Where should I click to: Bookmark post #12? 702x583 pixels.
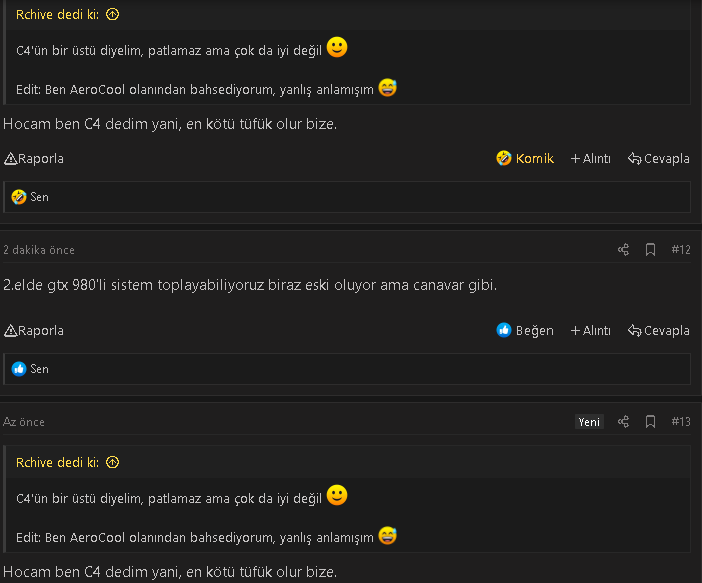650,250
